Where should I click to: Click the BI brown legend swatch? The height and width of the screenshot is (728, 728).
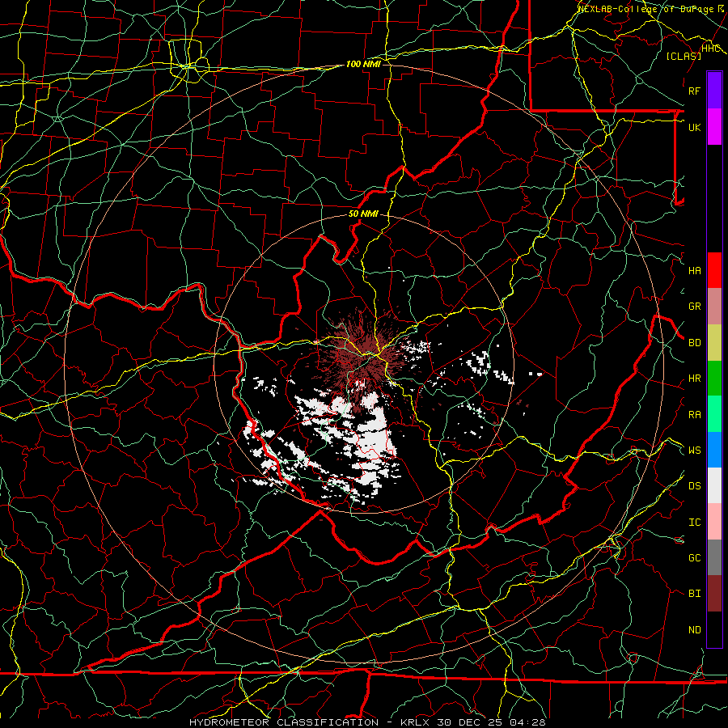pyautogui.click(x=714, y=594)
